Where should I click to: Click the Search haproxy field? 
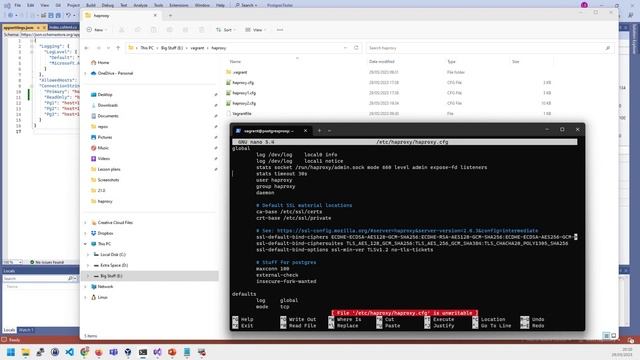(x=490, y=48)
